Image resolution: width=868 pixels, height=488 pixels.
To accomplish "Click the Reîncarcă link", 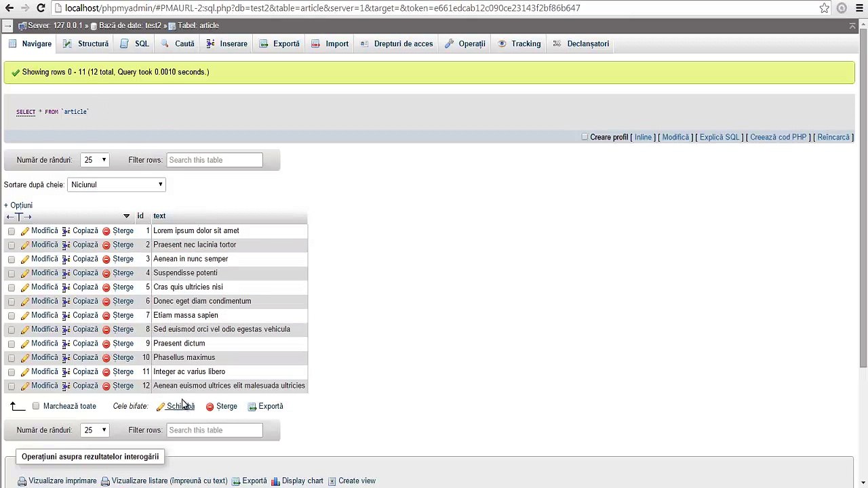I will pos(833,137).
